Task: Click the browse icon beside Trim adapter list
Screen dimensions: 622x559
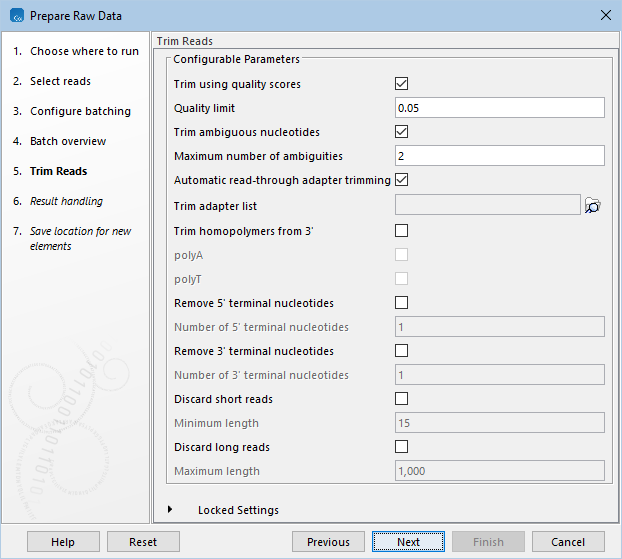Action: pos(592,205)
